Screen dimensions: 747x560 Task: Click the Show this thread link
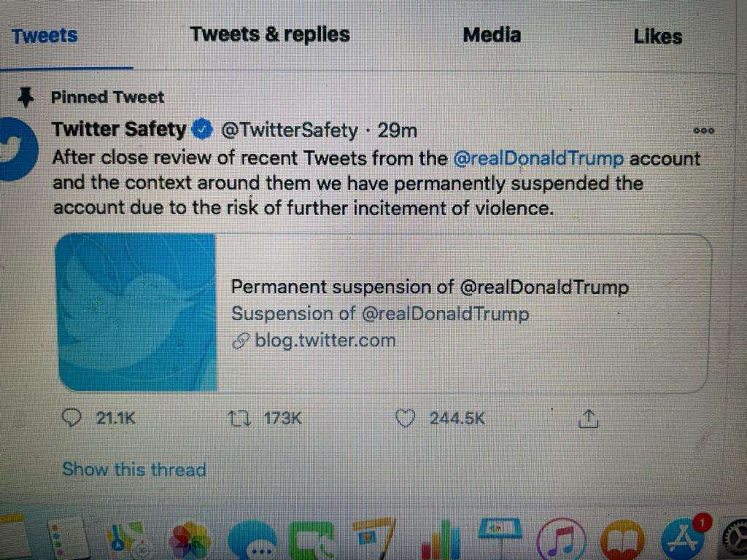(134, 470)
